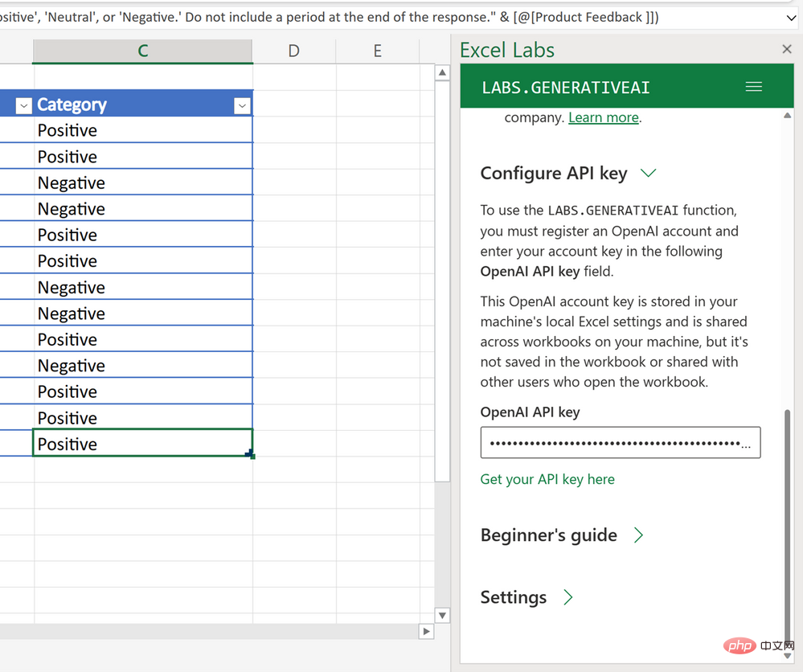
Task: Collapse the Configure API key section
Action: tap(649, 173)
